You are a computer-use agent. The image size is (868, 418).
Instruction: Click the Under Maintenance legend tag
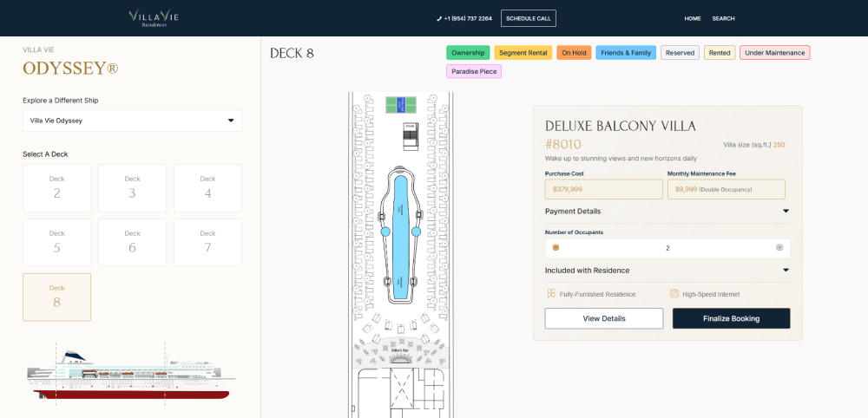coord(774,53)
